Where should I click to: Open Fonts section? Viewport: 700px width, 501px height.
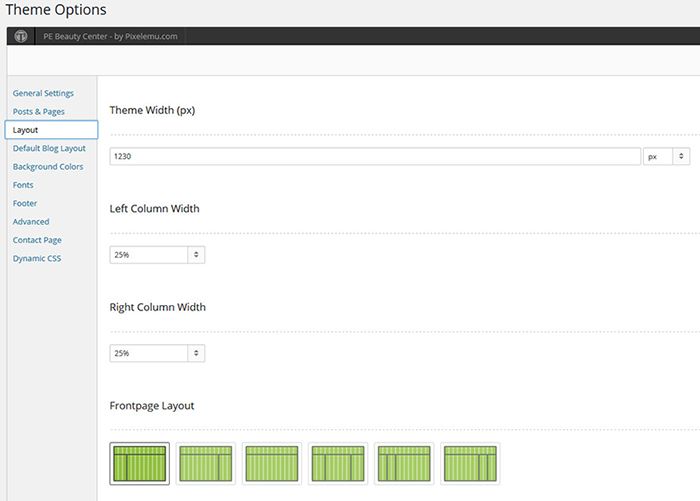[x=23, y=185]
